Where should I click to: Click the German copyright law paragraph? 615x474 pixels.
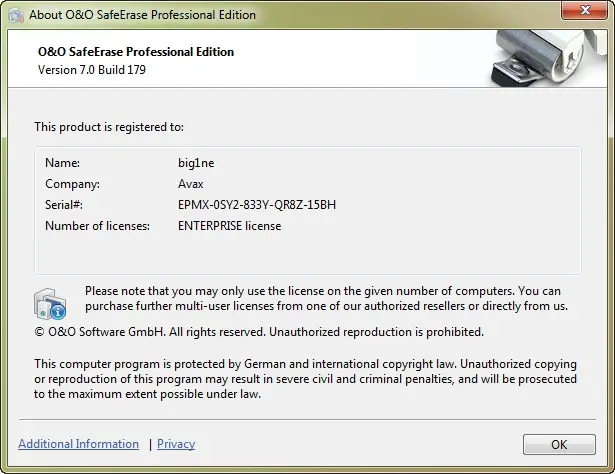[305, 379]
